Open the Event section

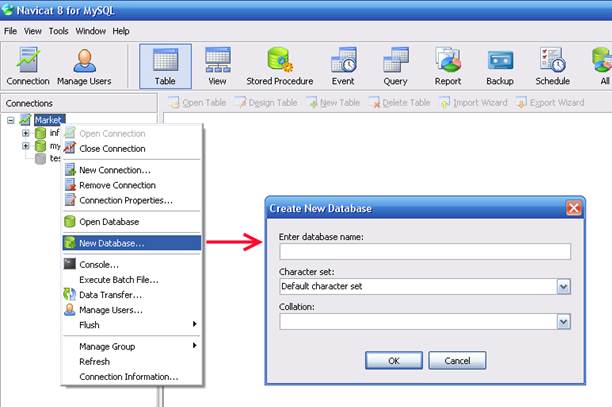pos(343,66)
